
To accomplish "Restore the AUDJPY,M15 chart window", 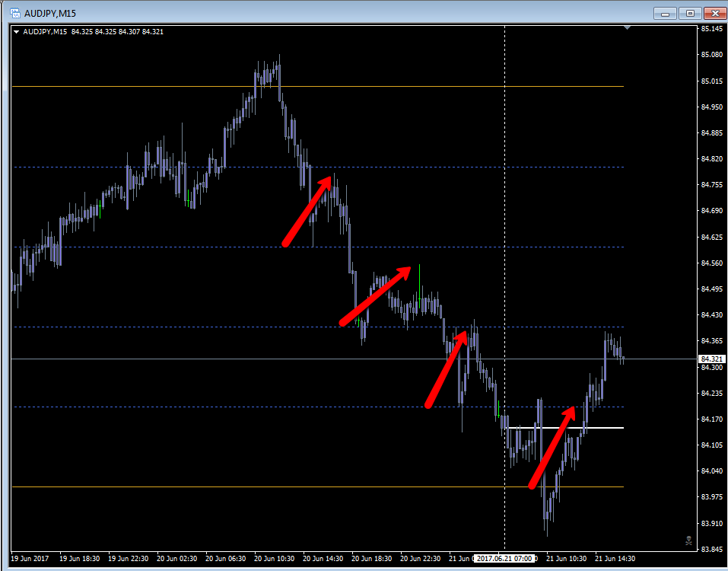I will pyautogui.click(x=690, y=14).
